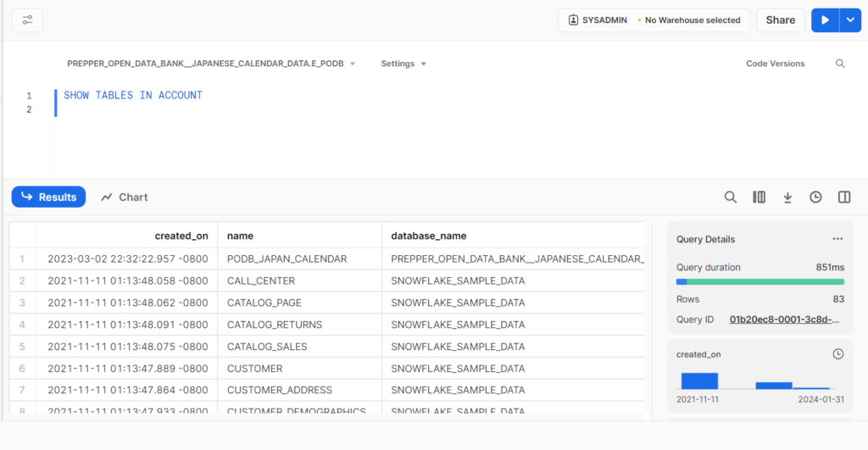Switch to the Results tab
Viewport: 868px width, 450px height.
tap(48, 197)
